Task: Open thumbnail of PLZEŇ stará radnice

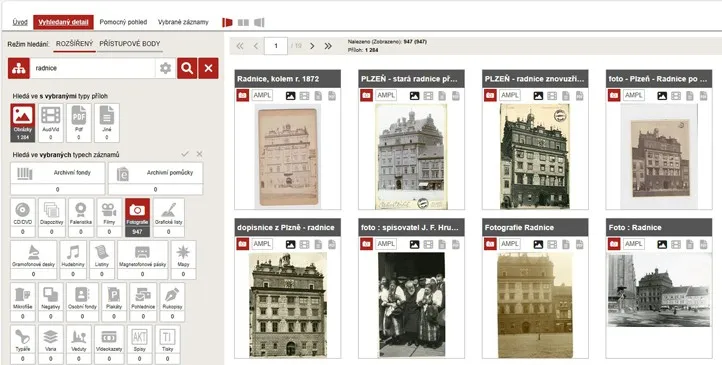Action: (x=411, y=156)
